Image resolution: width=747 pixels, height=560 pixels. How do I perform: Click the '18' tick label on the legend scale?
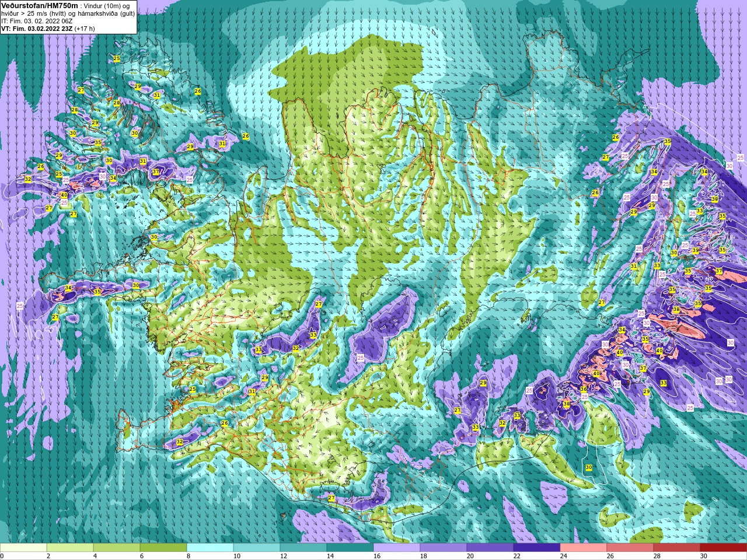pyautogui.click(x=424, y=556)
